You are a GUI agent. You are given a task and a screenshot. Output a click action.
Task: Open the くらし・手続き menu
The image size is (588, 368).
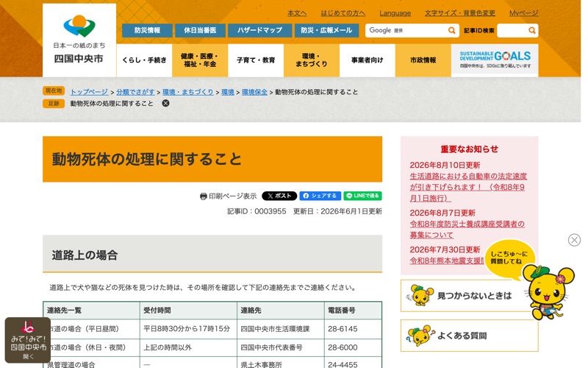[144, 60]
